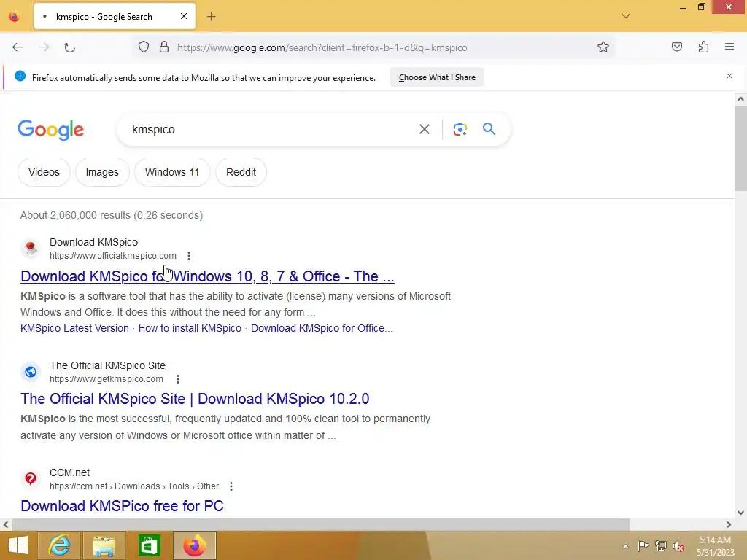Click the About 2,060,000 results text
The width and height of the screenshot is (747, 560).
click(112, 215)
